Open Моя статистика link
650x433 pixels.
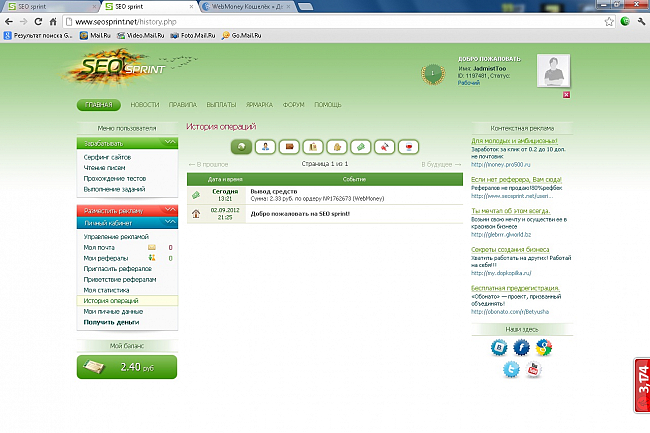pos(107,290)
